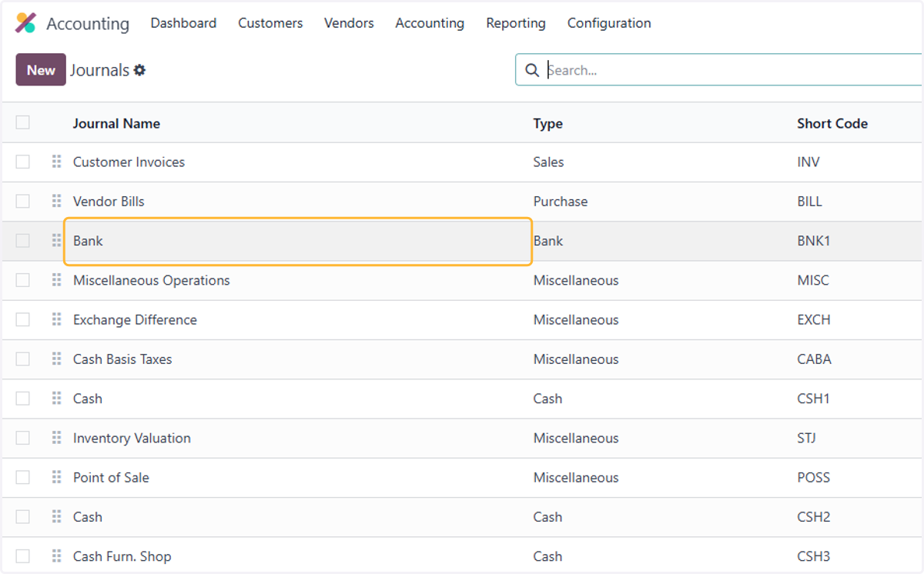This screenshot has width=924, height=574.
Task: Click the Accounting app logo icon
Action: click(x=25, y=23)
